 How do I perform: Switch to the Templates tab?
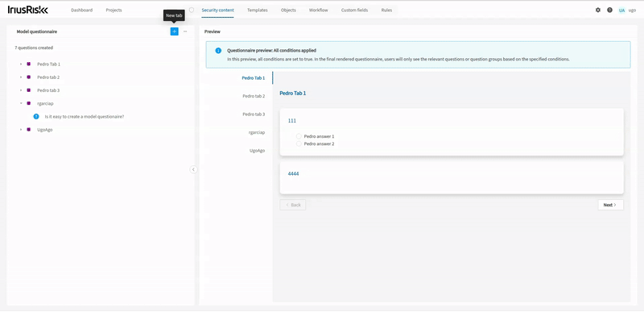pyautogui.click(x=257, y=10)
